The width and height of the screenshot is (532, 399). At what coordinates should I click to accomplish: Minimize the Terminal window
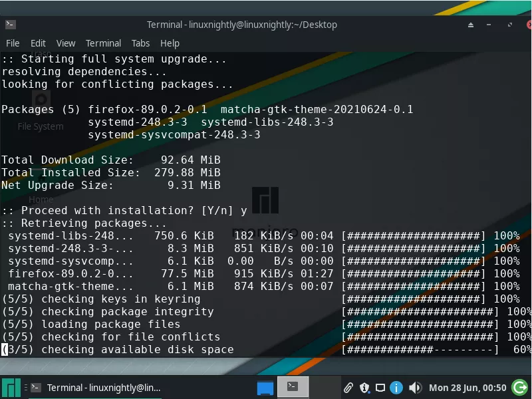pos(489,25)
